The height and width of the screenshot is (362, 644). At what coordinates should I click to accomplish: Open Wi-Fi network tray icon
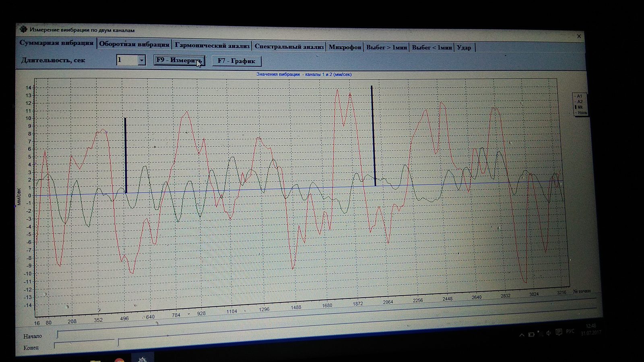click(x=540, y=333)
